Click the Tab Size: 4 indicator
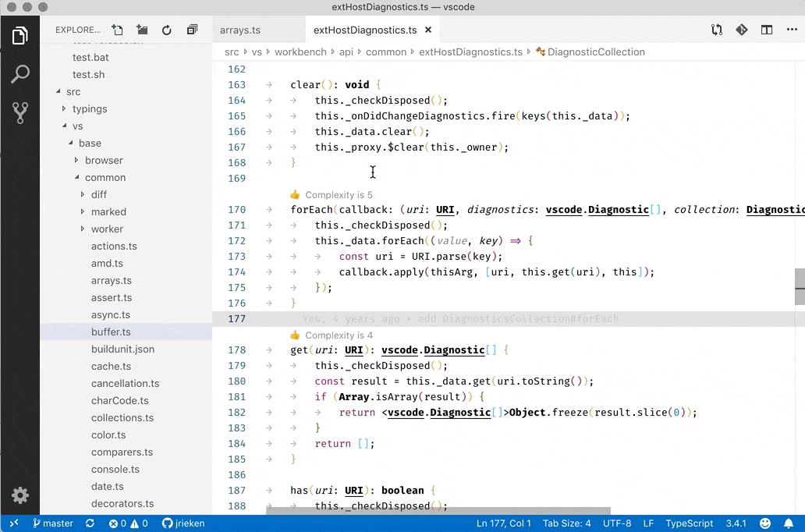805x532 pixels. pos(566,523)
